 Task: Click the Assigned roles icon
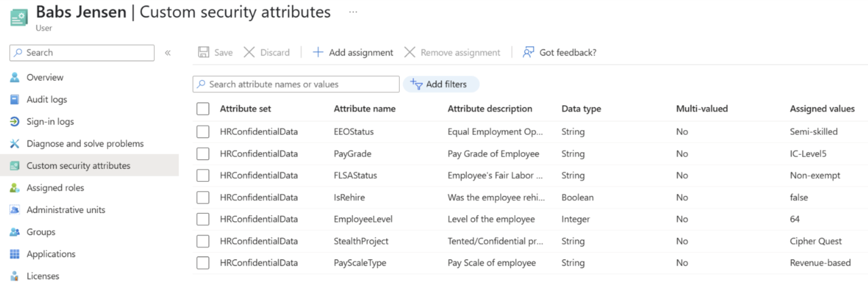coord(15,188)
